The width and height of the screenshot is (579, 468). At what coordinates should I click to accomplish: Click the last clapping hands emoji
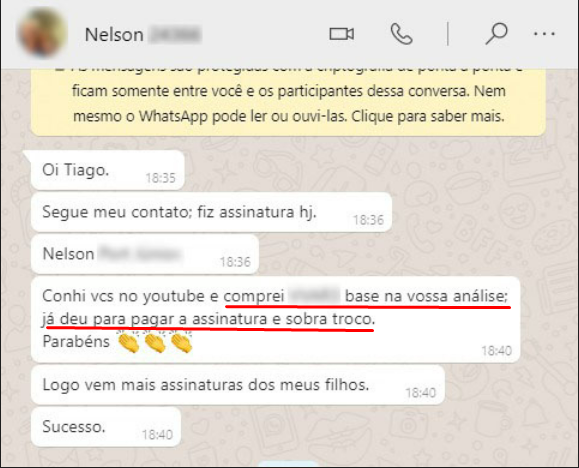(x=181, y=342)
